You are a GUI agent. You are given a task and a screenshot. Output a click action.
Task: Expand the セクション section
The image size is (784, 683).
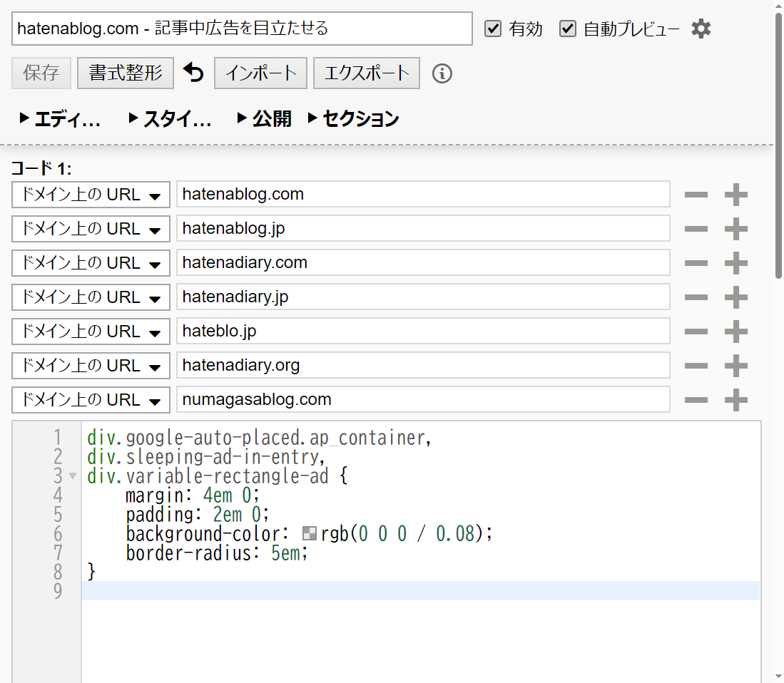point(354,119)
